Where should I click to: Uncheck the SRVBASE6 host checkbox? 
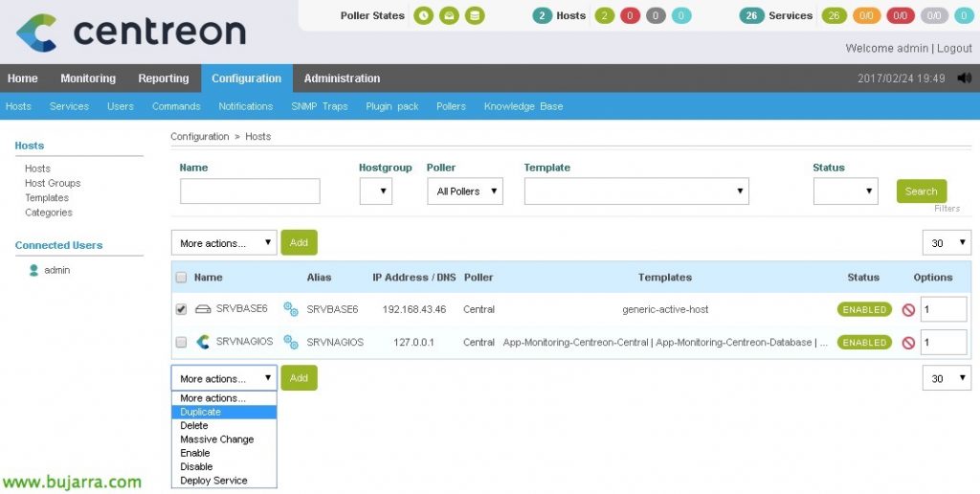pyautogui.click(x=181, y=309)
